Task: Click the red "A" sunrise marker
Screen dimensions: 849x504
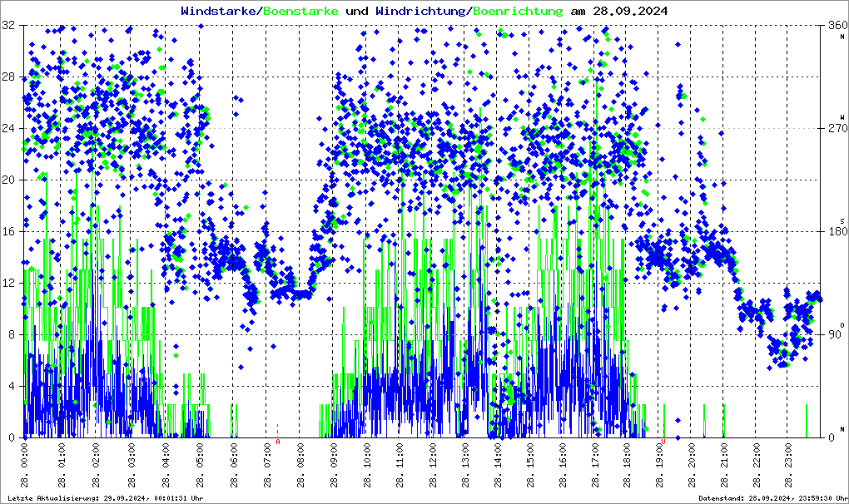Action: click(278, 442)
